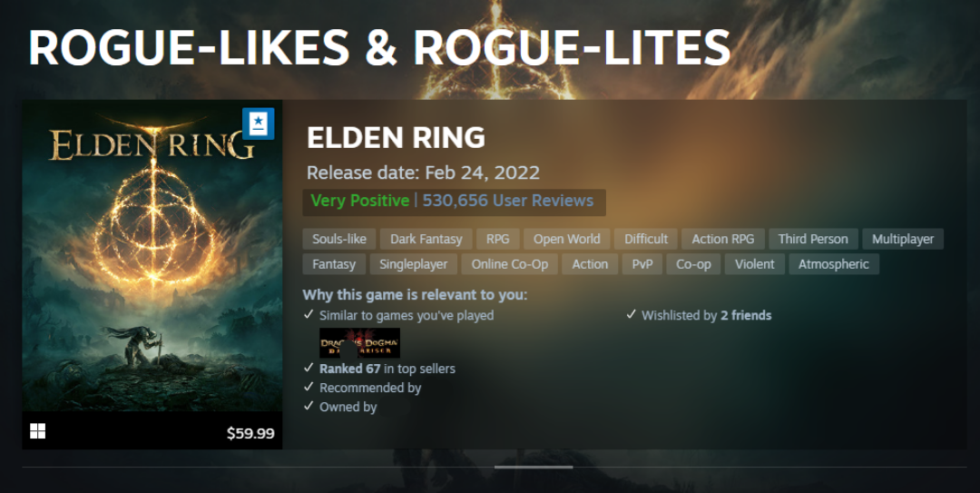Image resolution: width=980 pixels, height=493 pixels.
Task: Select the Online Co-Op tag
Action: click(x=509, y=264)
